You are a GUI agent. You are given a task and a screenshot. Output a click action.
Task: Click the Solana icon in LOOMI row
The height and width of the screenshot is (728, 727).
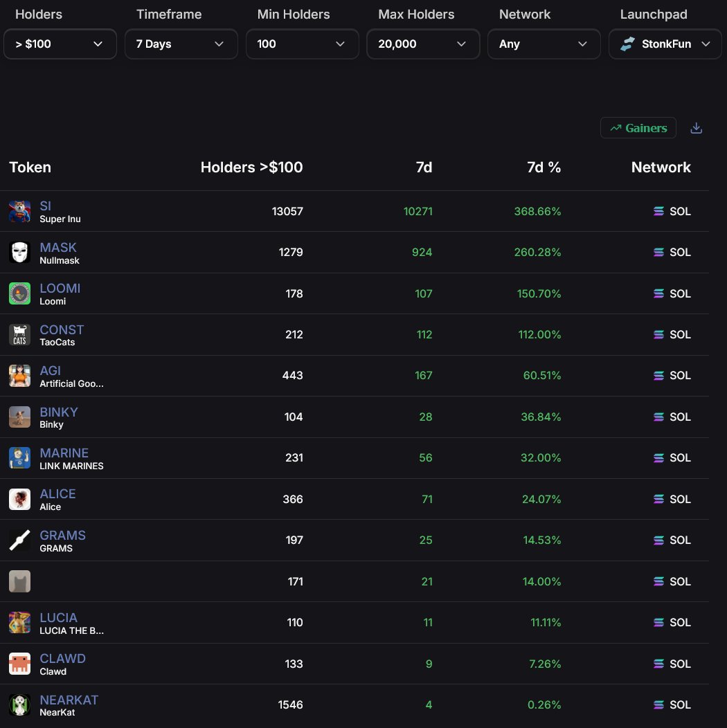point(658,293)
